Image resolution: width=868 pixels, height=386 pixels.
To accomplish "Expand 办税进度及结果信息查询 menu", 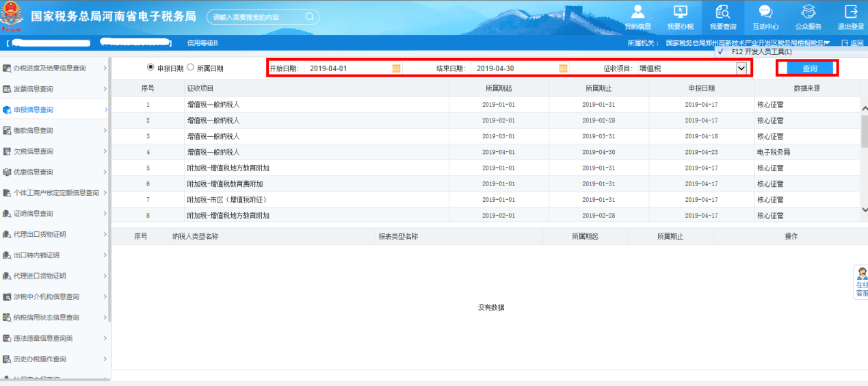I will pos(55,68).
